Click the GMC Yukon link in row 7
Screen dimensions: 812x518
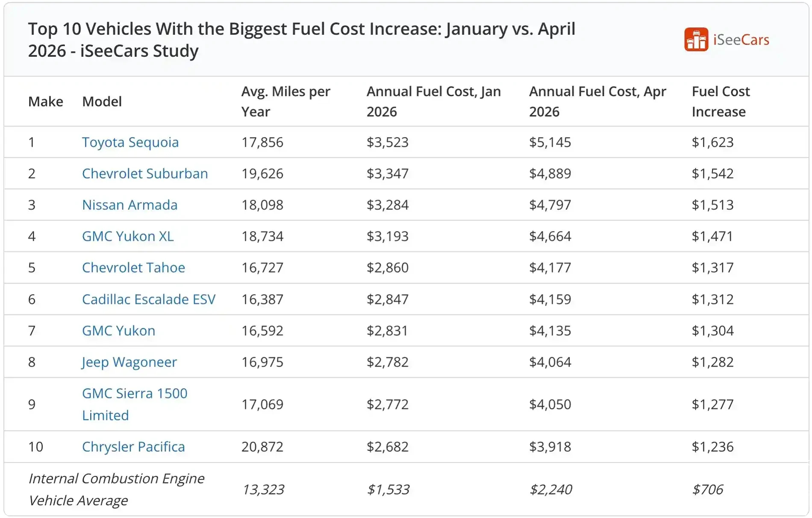pos(118,330)
